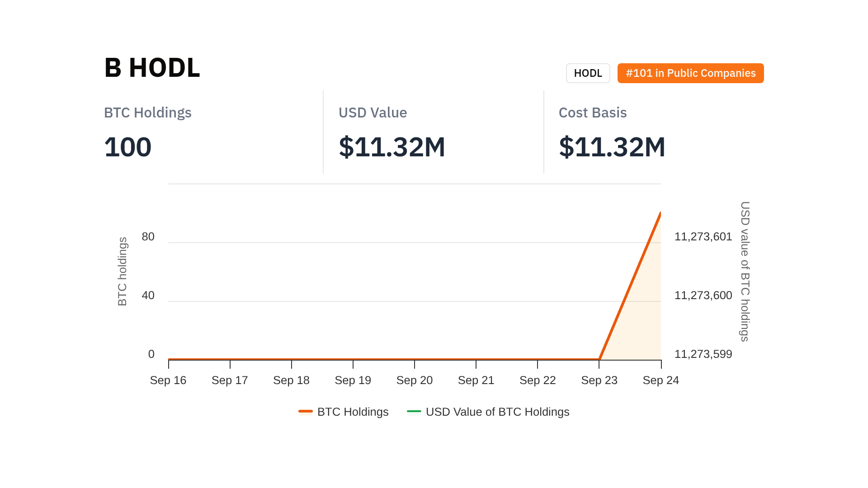The width and height of the screenshot is (868, 488).
Task: Click the Sep 20 x-axis label
Action: [414, 380]
